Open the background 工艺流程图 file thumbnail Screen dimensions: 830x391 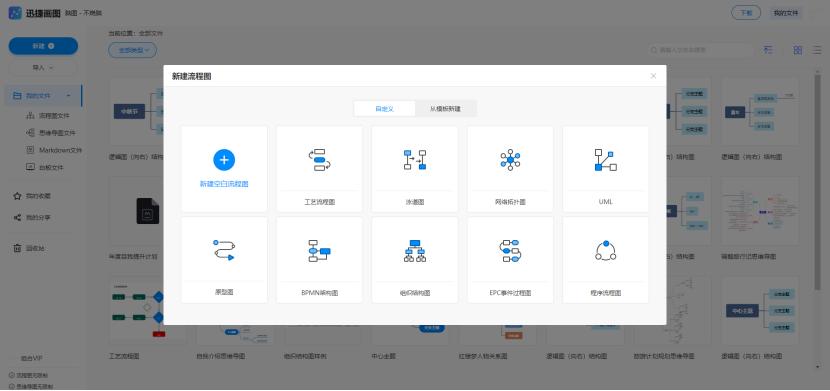pos(147,312)
